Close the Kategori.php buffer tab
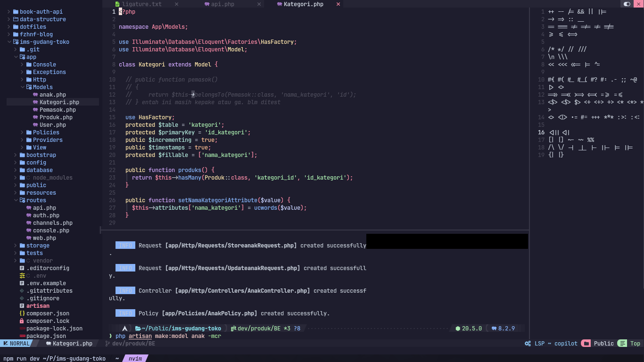 (x=339, y=4)
